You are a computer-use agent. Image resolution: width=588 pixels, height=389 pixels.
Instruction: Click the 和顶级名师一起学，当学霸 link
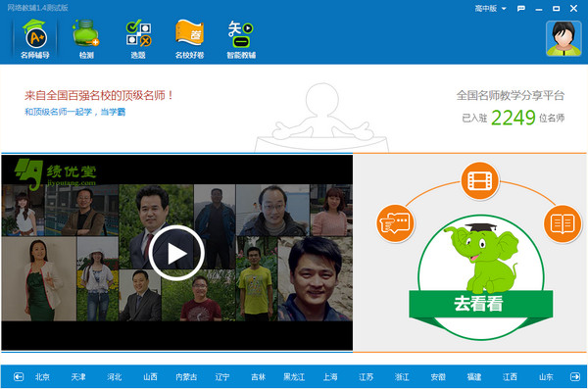75,112
